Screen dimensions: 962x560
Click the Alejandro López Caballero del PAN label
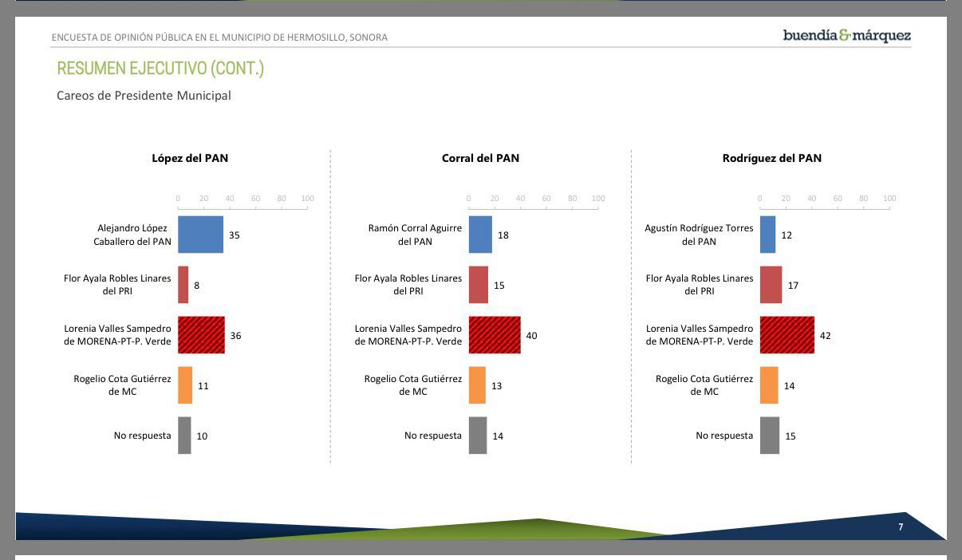click(132, 235)
